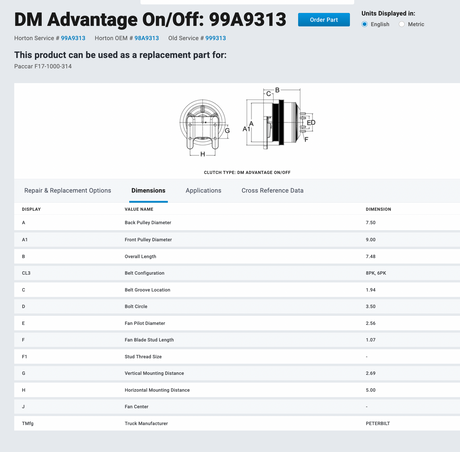Click the 'Belt Groove Location' row label
This screenshot has width=460, height=452.
click(x=147, y=290)
